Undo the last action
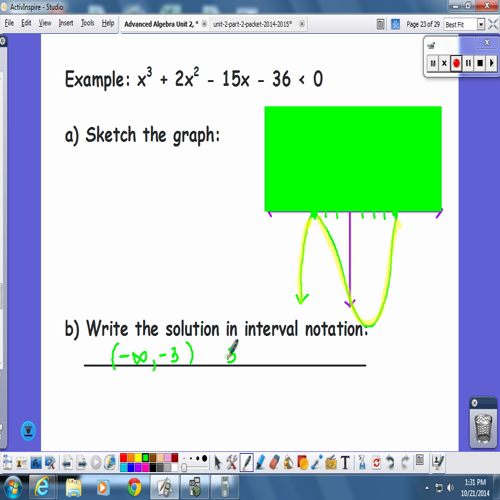Screen dimensions: 500x500 coord(390,463)
